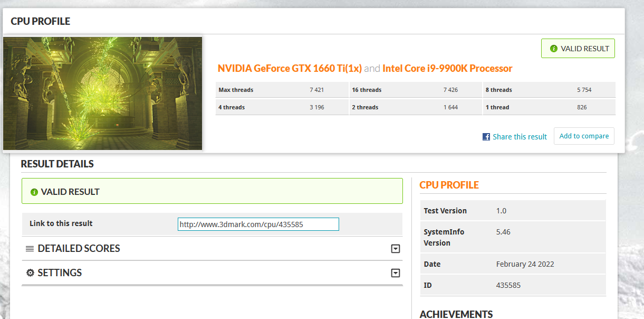Click the gear icon next to SETTINGS
The height and width of the screenshot is (319, 644).
coord(30,273)
